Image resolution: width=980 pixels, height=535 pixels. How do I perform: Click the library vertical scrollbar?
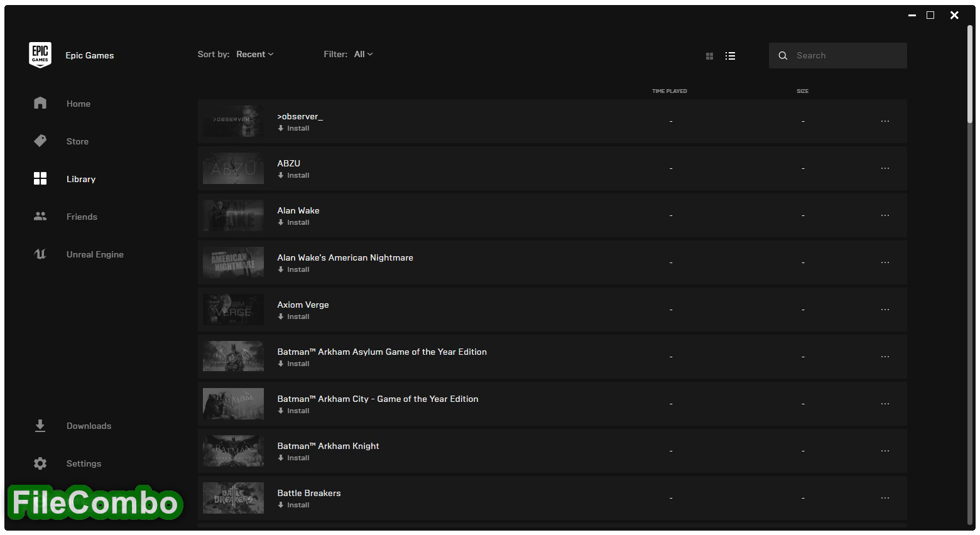971,74
